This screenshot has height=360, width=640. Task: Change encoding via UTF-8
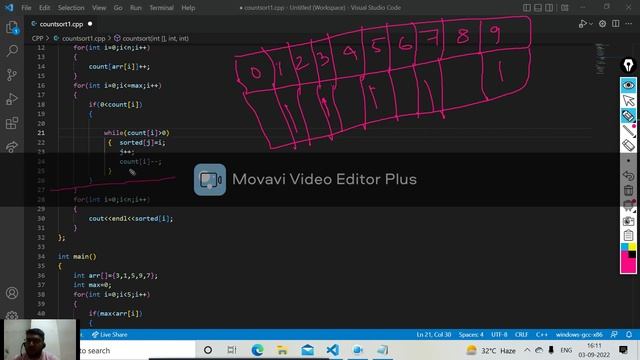(x=499, y=335)
